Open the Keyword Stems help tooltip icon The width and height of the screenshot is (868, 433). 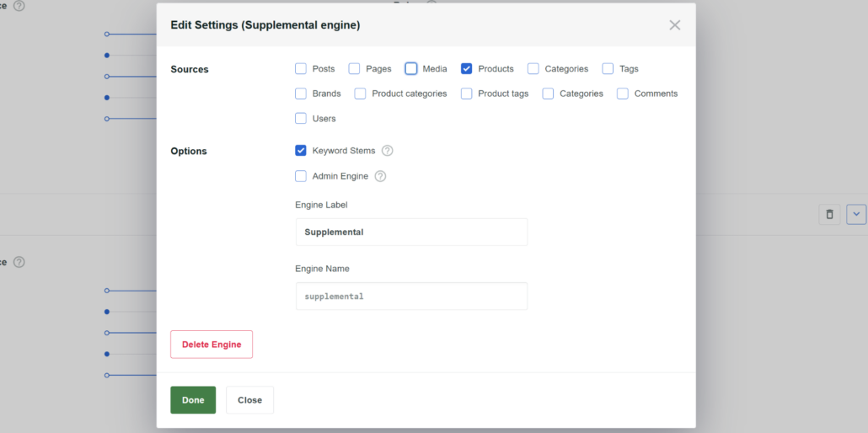(388, 151)
